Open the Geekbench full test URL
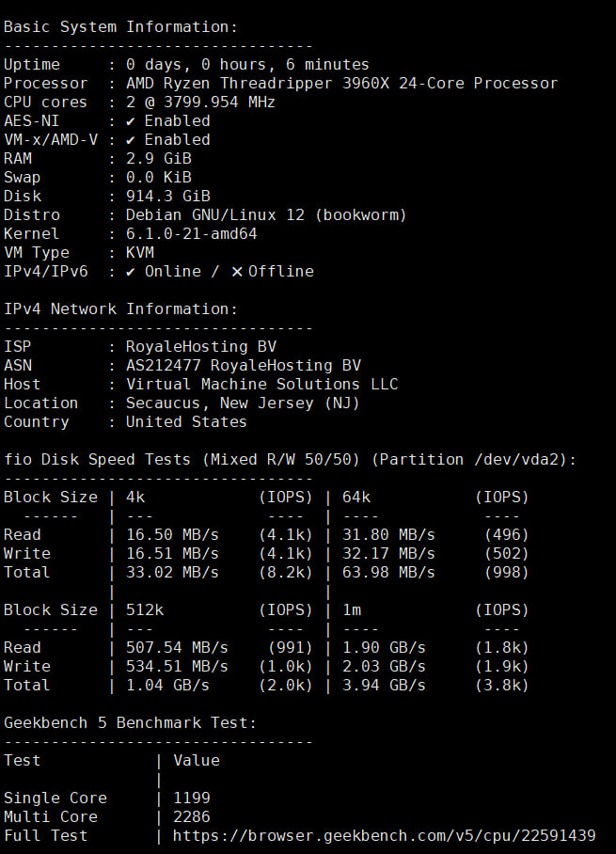This screenshot has width=616, height=854. 384,835
